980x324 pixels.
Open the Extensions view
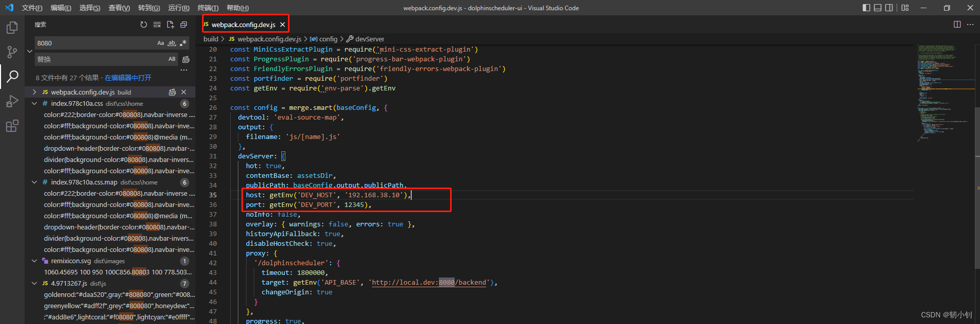click(12, 126)
